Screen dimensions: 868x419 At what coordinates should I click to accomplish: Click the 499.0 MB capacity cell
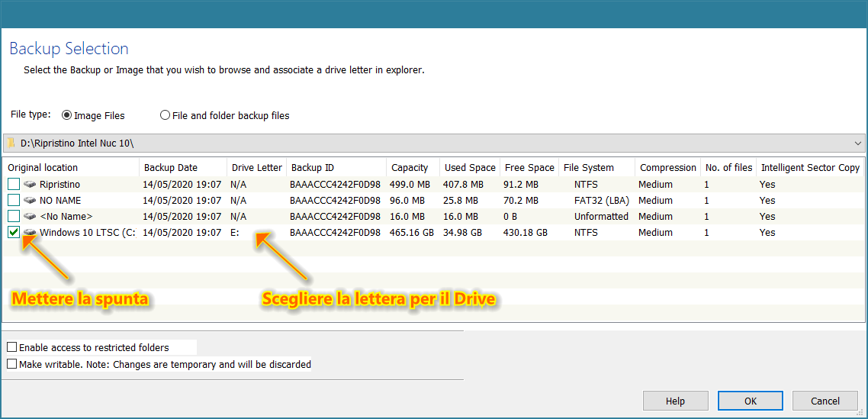coord(410,184)
